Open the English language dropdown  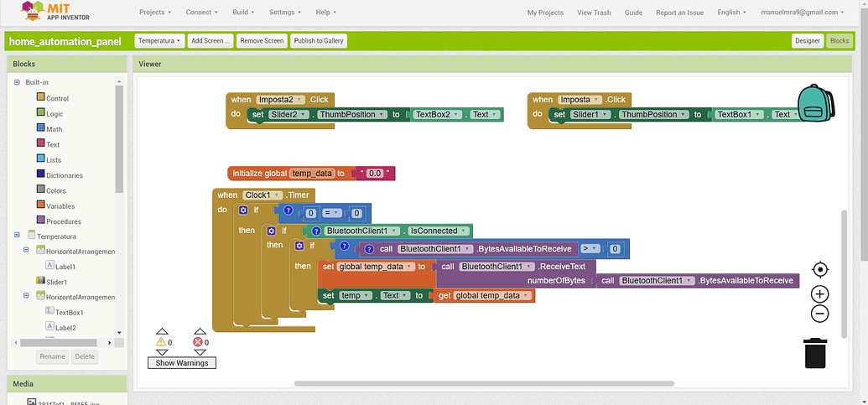point(732,13)
